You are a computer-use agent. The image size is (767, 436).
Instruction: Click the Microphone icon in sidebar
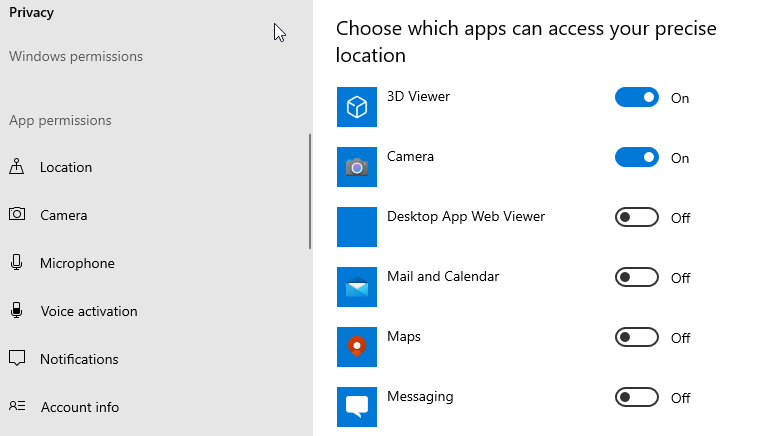(x=17, y=263)
